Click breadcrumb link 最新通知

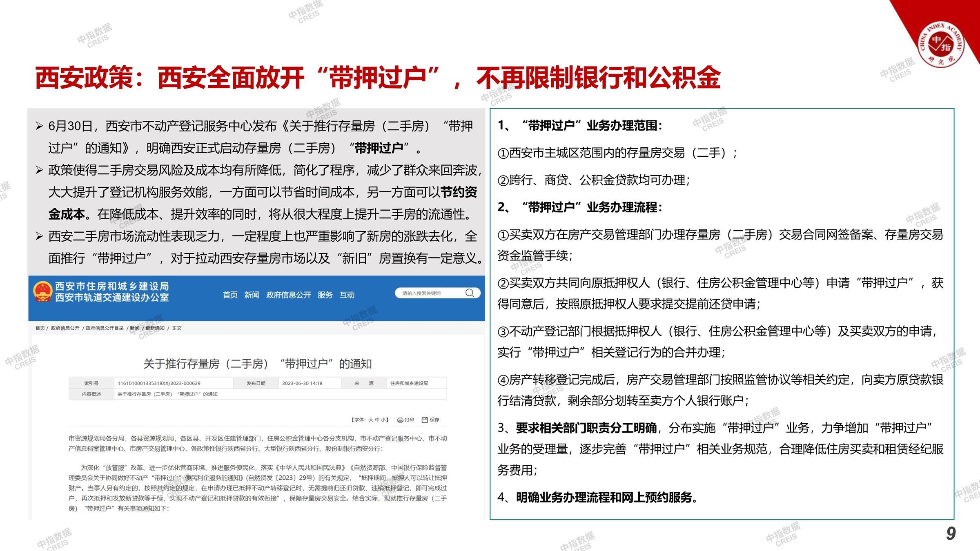coord(155,328)
